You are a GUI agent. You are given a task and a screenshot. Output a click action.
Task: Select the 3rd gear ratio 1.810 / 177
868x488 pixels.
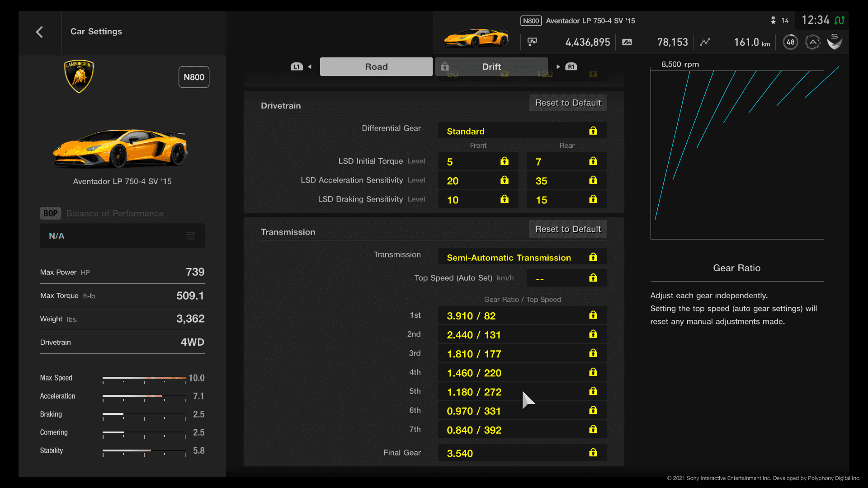click(522, 353)
